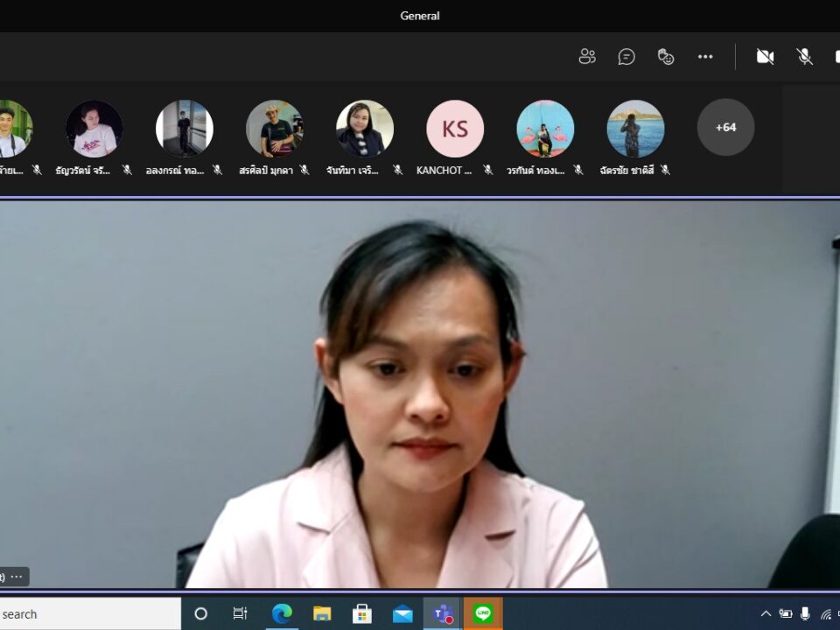The width and height of the screenshot is (840, 630).
Task: Click the muted mic icon beside KANCHOT
Action: coord(487,170)
